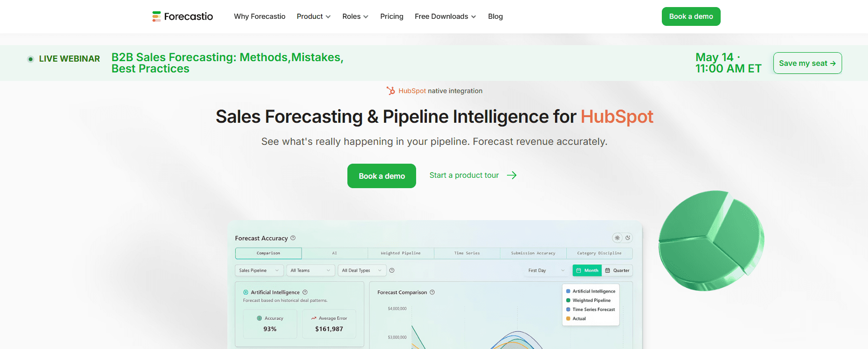Image resolution: width=868 pixels, height=349 pixels.
Task: Click the hero Book a demo button
Action: tap(382, 176)
